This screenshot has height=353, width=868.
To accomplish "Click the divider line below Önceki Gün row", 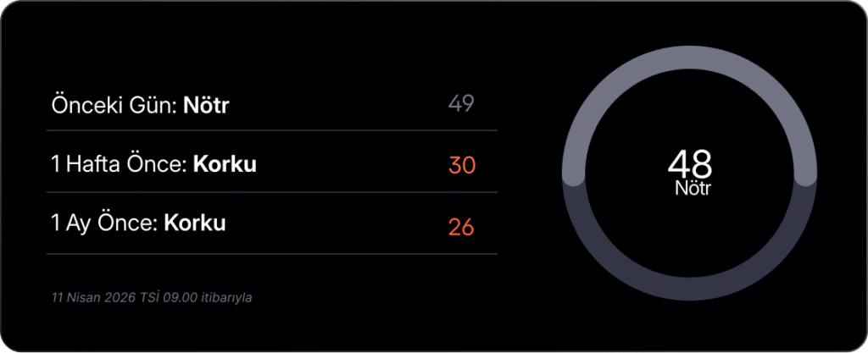I will click(x=271, y=130).
